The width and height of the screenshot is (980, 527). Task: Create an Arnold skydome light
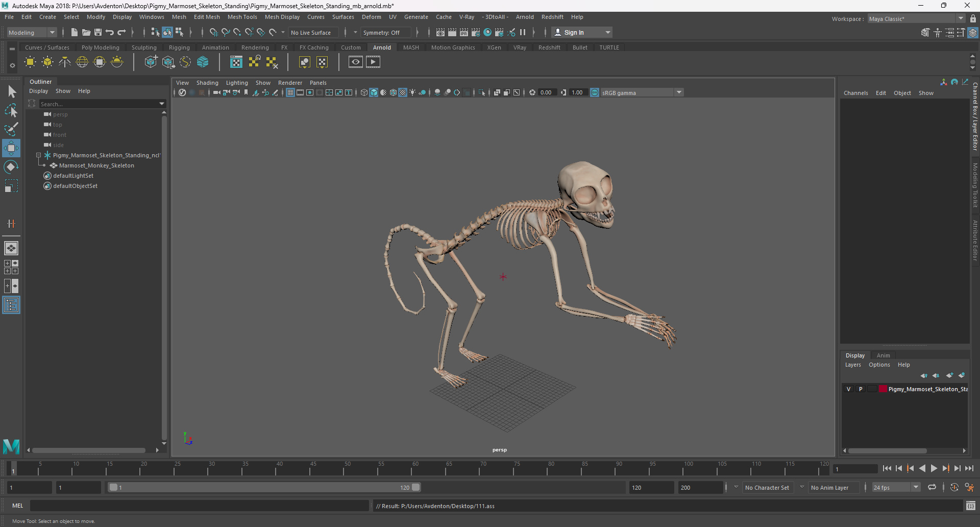(x=82, y=62)
